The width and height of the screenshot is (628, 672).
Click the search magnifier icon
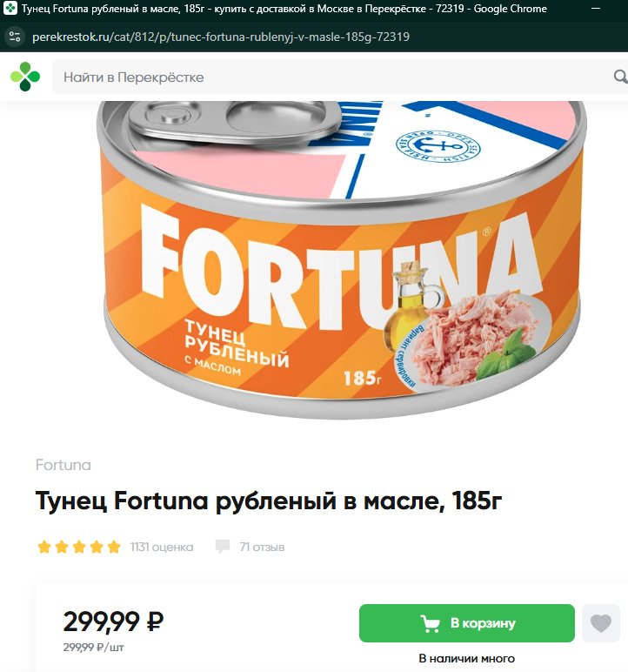click(x=620, y=77)
